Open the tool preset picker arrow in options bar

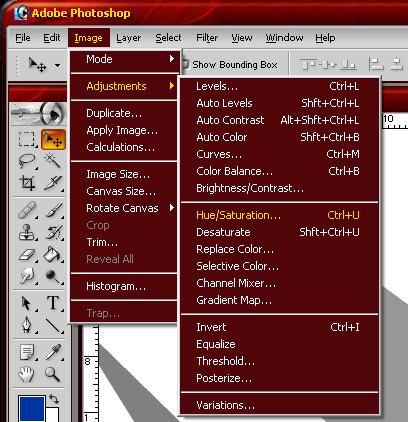pyautogui.click(x=58, y=65)
